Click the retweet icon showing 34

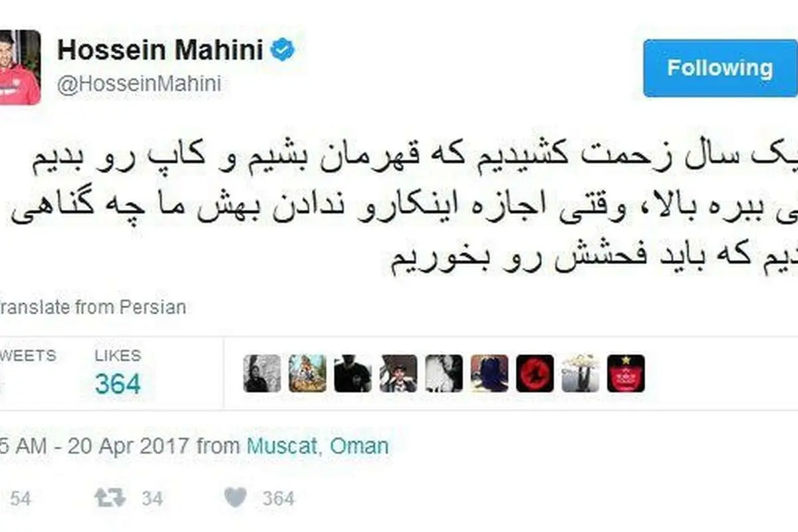pyautogui.click(x=110, y=498)
